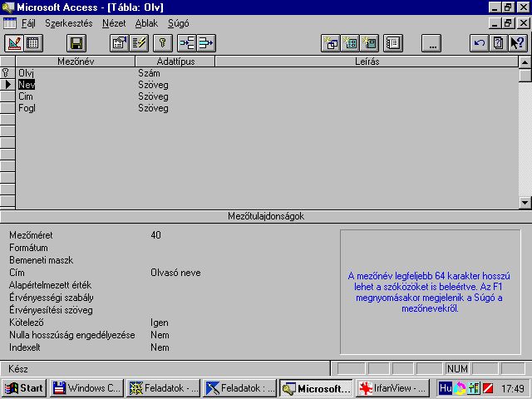Switch to Datasheet view icon
This screenshot has width=532, height=399.
33,43
